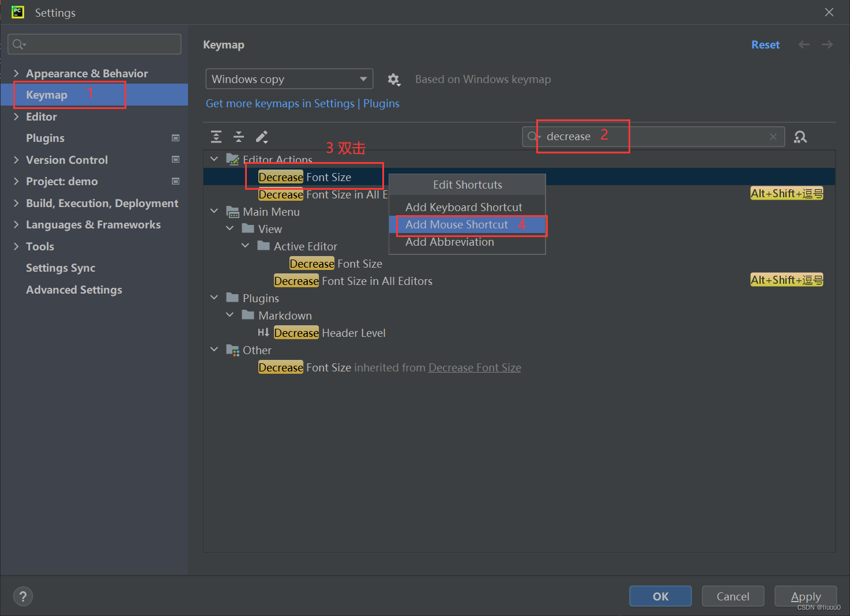
Task: Collapse the Editor Actions tree node
Action: 214,158
